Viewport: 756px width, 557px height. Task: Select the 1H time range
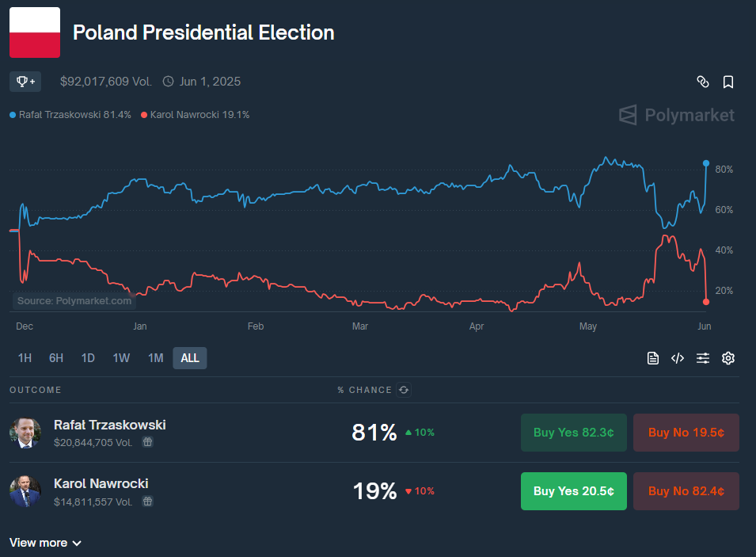pyautogui.click(x=25, y=358)
